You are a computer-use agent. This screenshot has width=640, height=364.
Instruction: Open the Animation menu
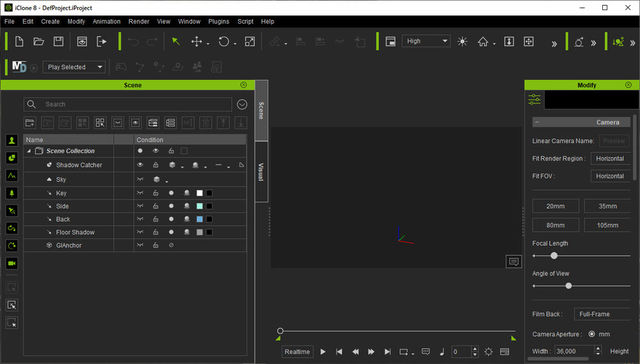pyautogui.click(x=107, y=22)
